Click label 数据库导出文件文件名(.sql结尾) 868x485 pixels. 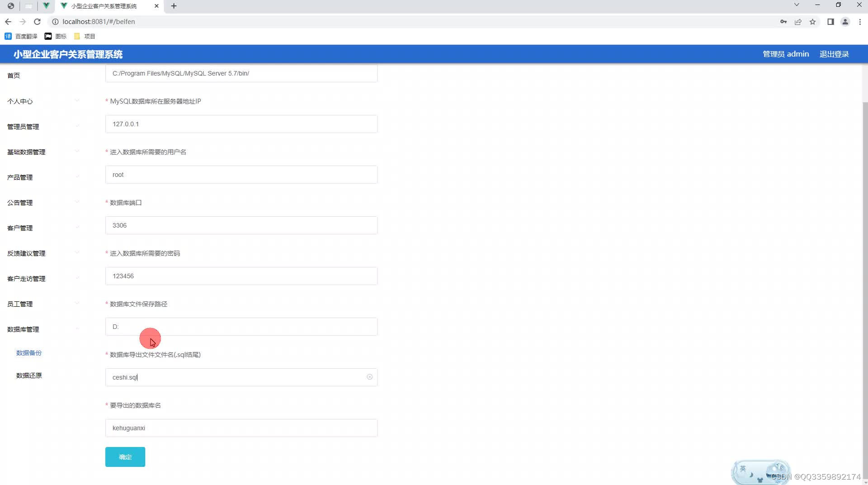point(156,355)
